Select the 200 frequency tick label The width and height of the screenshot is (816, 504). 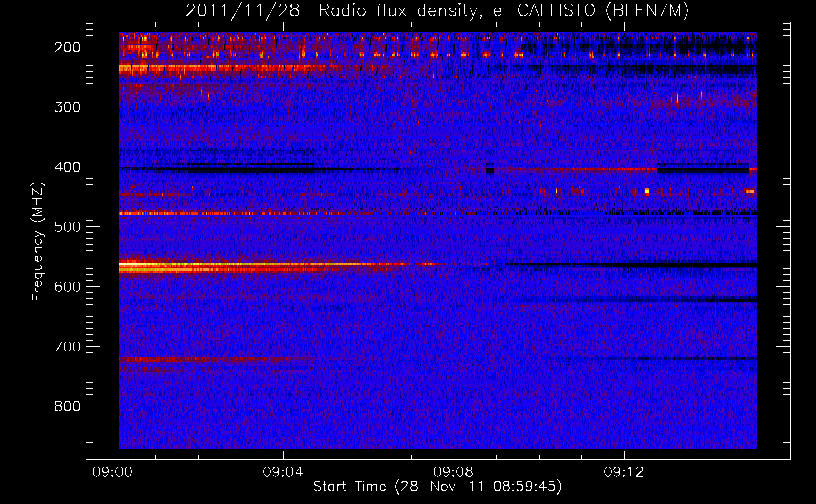pyautogui.click(x=68, y=47)
